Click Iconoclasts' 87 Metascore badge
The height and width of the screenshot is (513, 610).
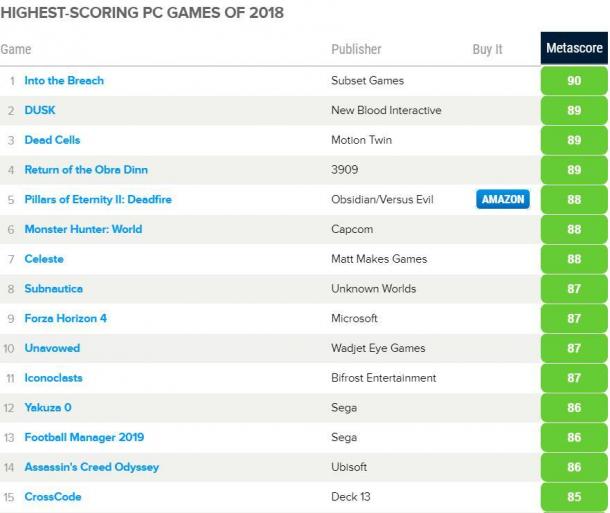coord(574,378)
